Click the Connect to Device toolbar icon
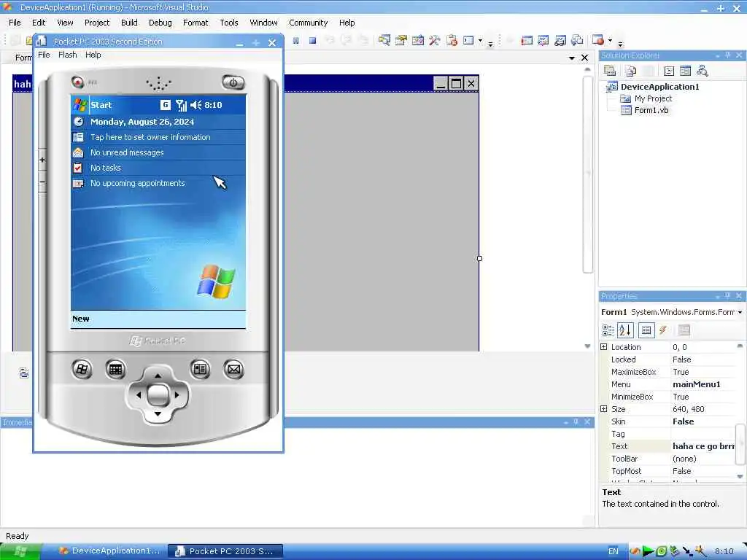The height and width of the screenshot is (560, 747). point(527,41)
